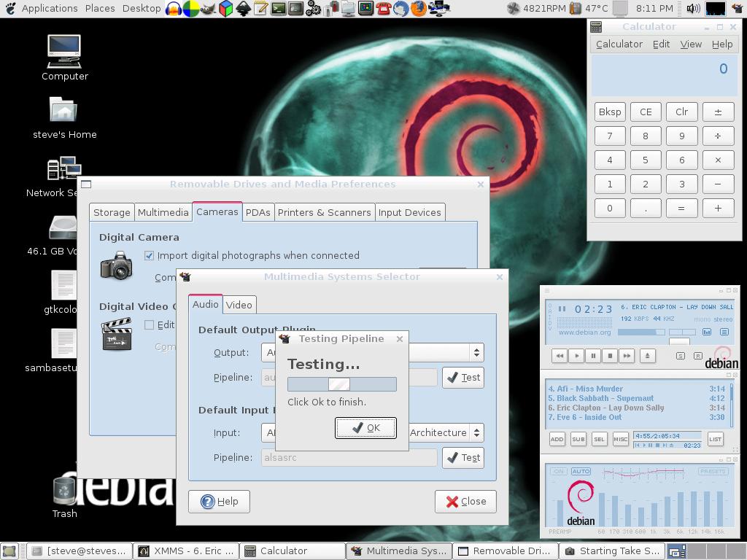747x560 pixels.
Task: Click the XMMS eject button
Action: pyautogui.click(x=648, y=356)
